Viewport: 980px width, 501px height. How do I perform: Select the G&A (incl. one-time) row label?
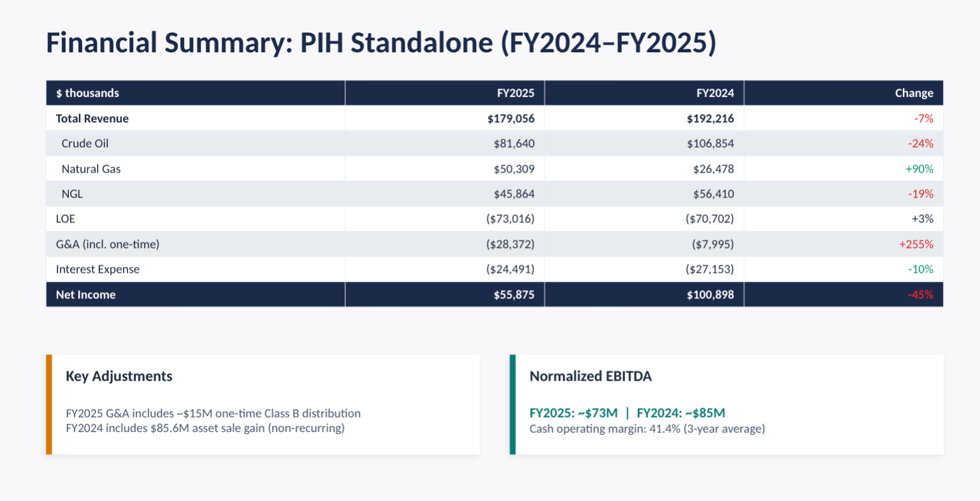(x=108, y=244)
